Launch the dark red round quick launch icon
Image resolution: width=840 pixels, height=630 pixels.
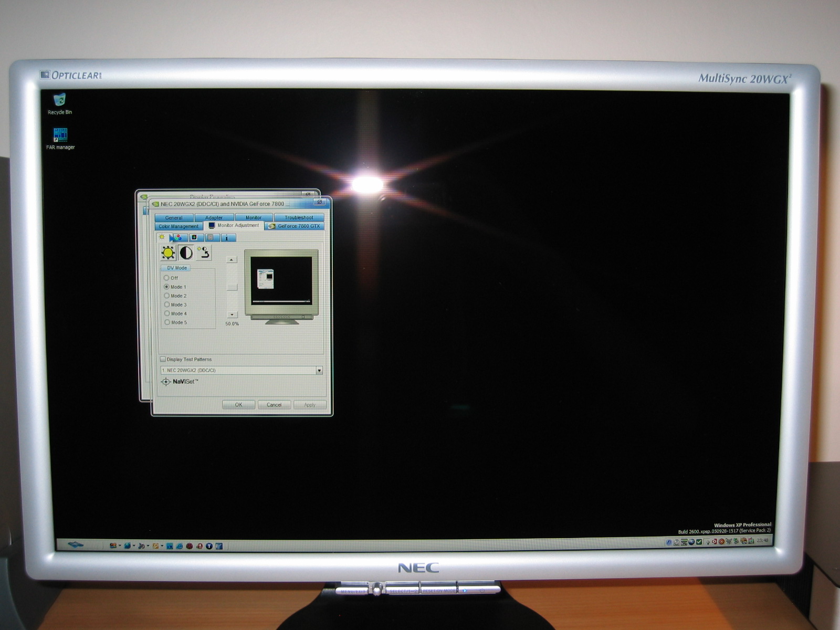(x=190, y=546)
